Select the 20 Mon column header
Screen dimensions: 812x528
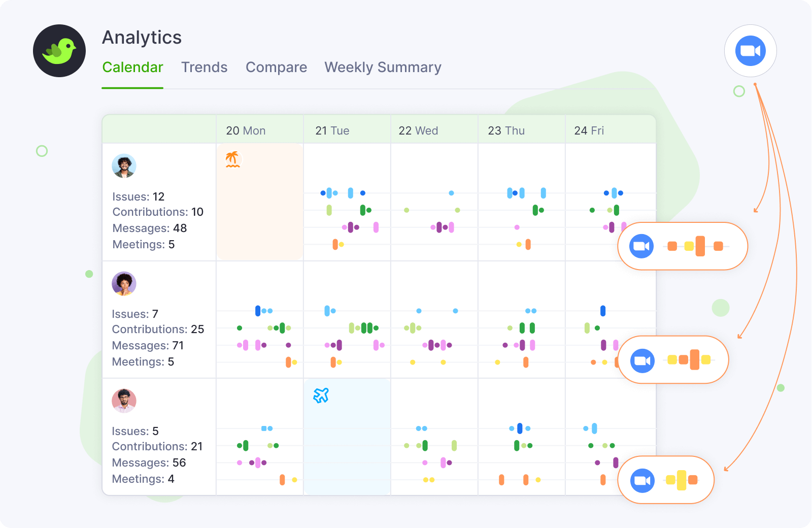[246, 130]
